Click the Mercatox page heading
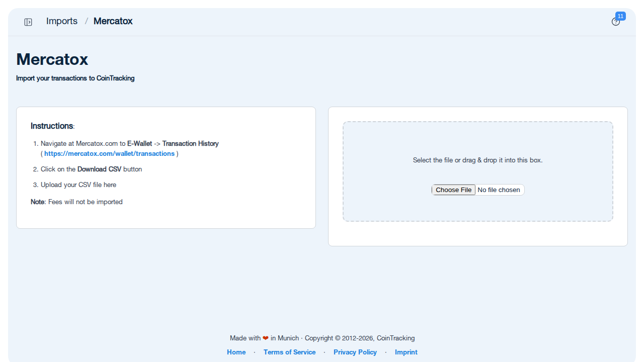The width and height of the screenshot is (644, 362). tap(52, 59)
